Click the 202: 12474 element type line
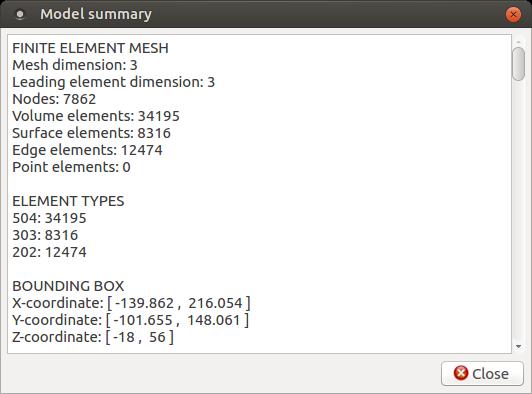This screenshot has width=532, height=394. click(49, 252)
